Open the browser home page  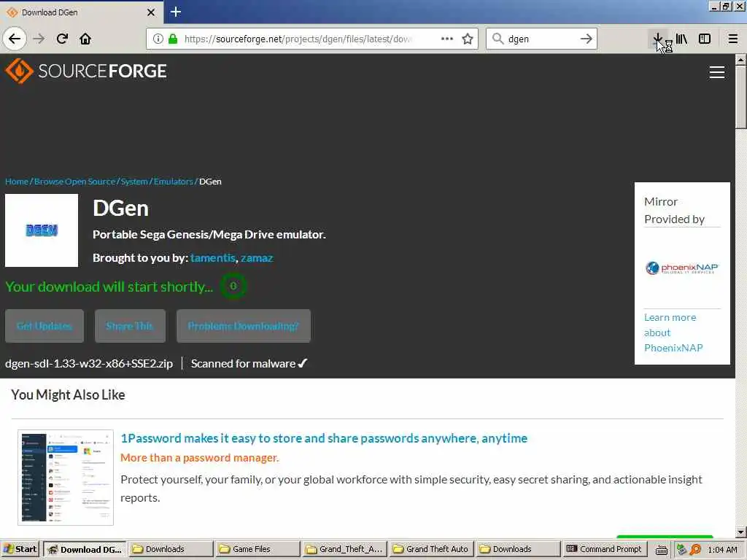[x=85, y=39]
